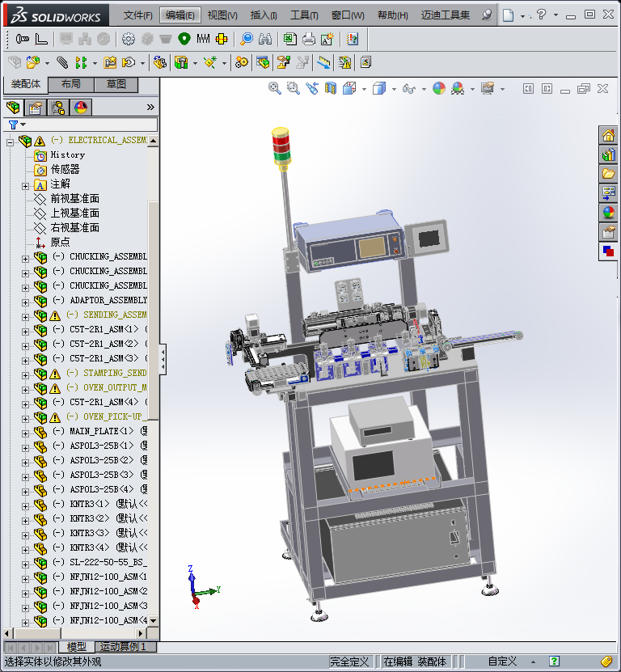Toggle the left panel collapse button in viewport

528,89
